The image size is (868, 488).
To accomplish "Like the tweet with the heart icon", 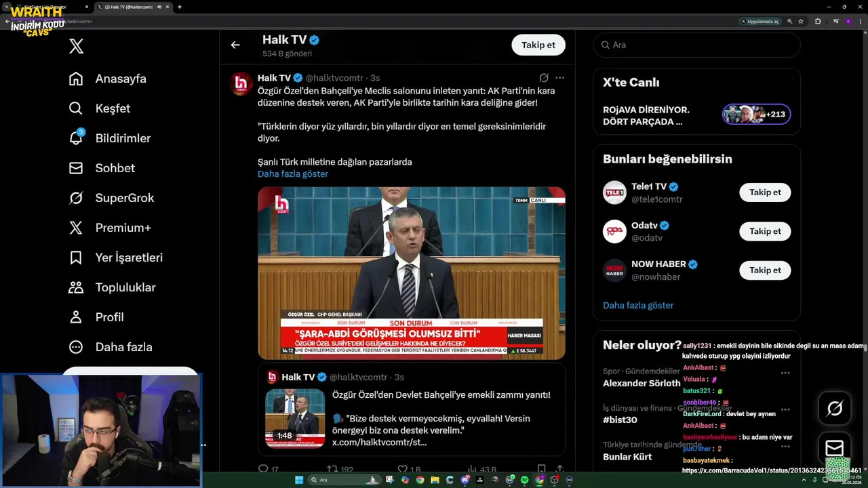I will (402, 469).
